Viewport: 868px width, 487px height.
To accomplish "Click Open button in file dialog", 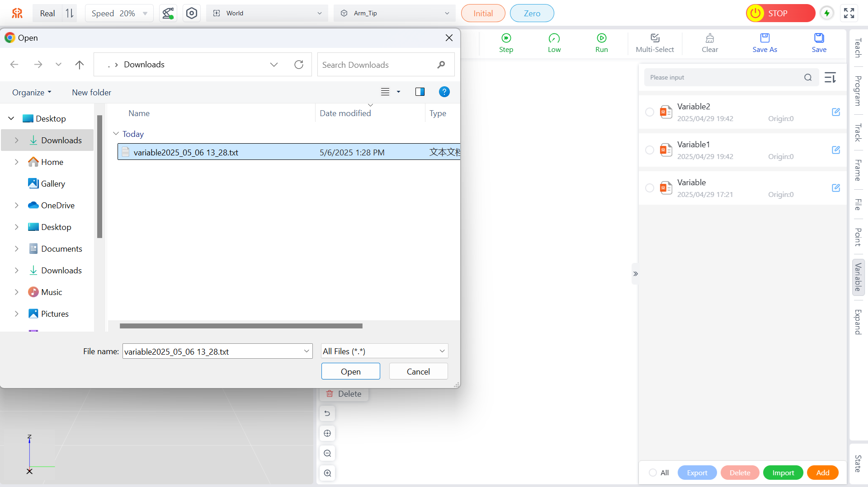I will tap(350, 371).
